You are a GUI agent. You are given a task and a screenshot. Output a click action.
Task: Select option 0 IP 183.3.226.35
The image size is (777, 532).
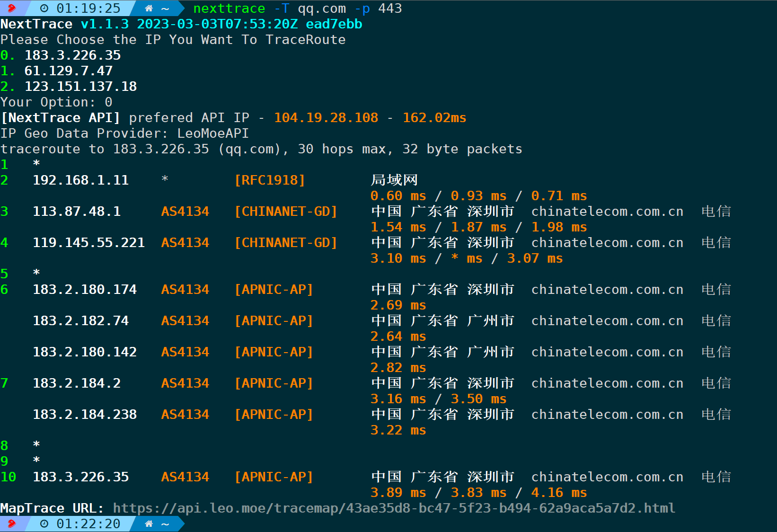(x=72, y=55)
